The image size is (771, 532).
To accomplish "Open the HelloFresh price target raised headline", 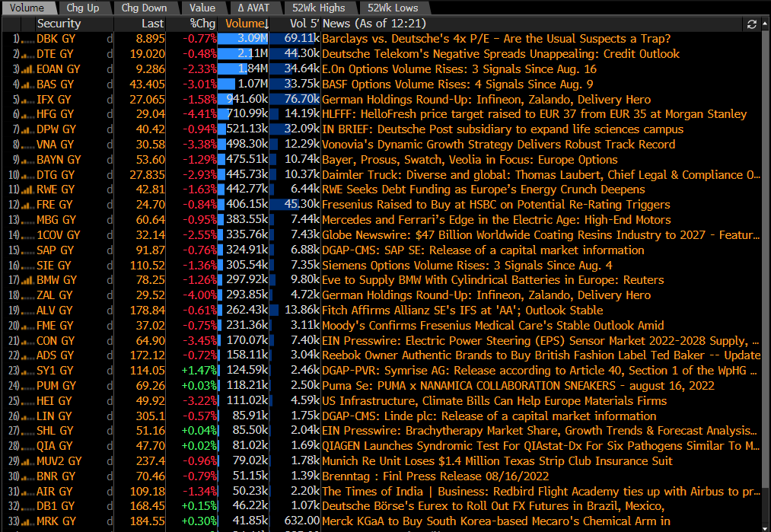I will pyautogui.click(x=534, y=115).
